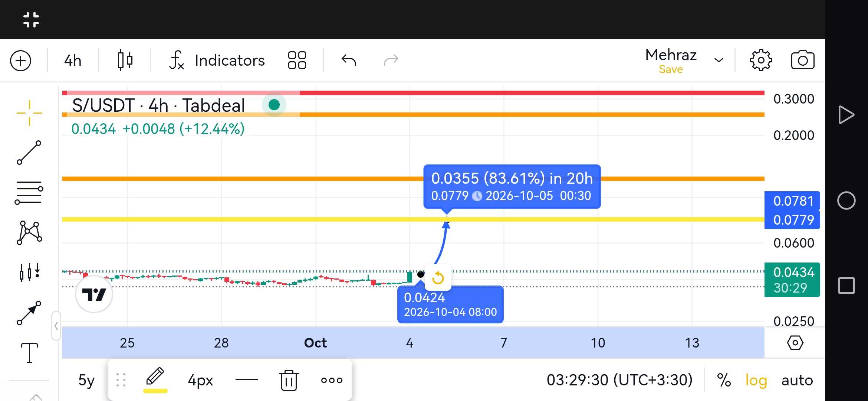Open chart settings via the gear icon
Screen dimensions: 868x401
pos(761,60)
